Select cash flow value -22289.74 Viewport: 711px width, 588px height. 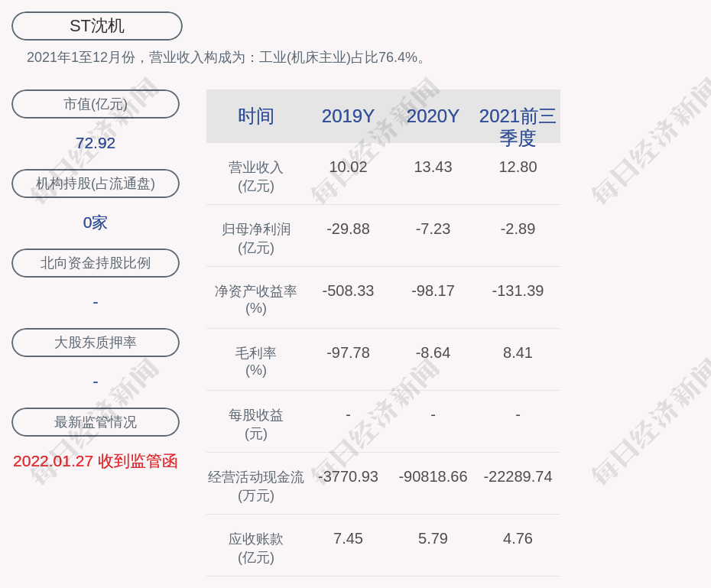point(518,476)
